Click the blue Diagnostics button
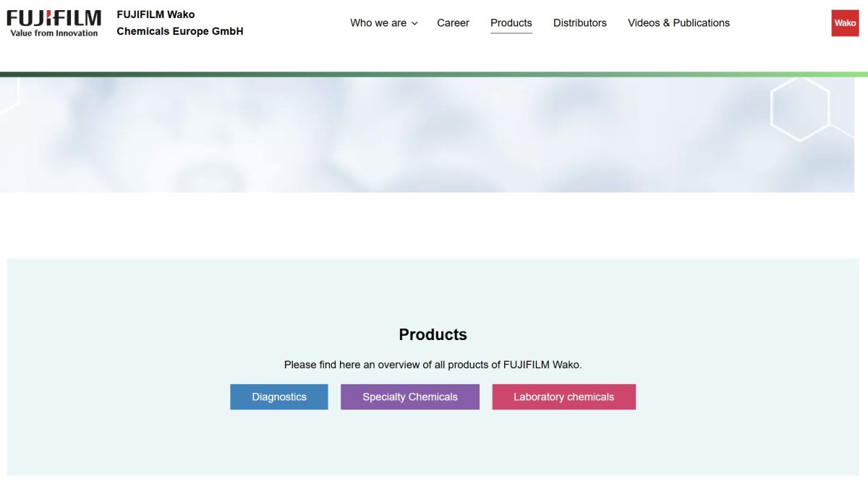 [279, 397]
